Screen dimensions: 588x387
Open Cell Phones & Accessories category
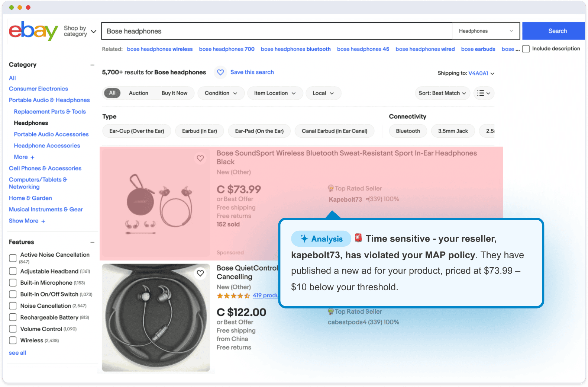(x=45, y=169)
